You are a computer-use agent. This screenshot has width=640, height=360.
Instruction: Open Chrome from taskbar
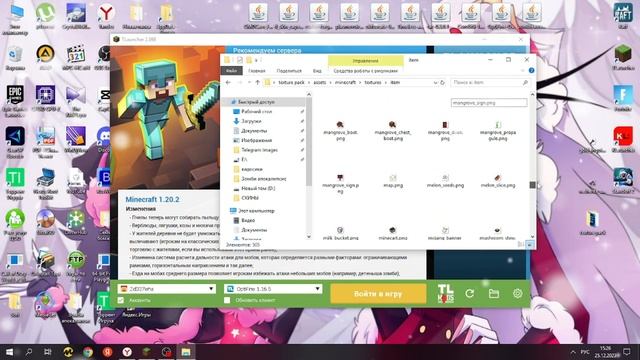(87, 352)
